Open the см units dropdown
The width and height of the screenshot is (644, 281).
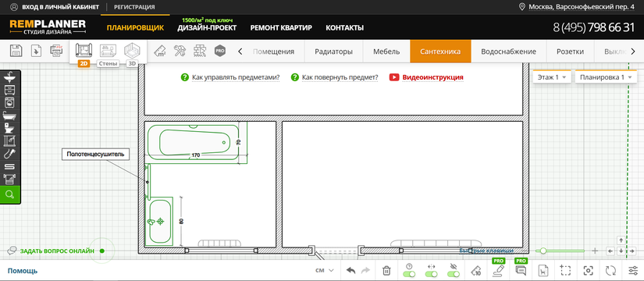[x=325, y=270]
